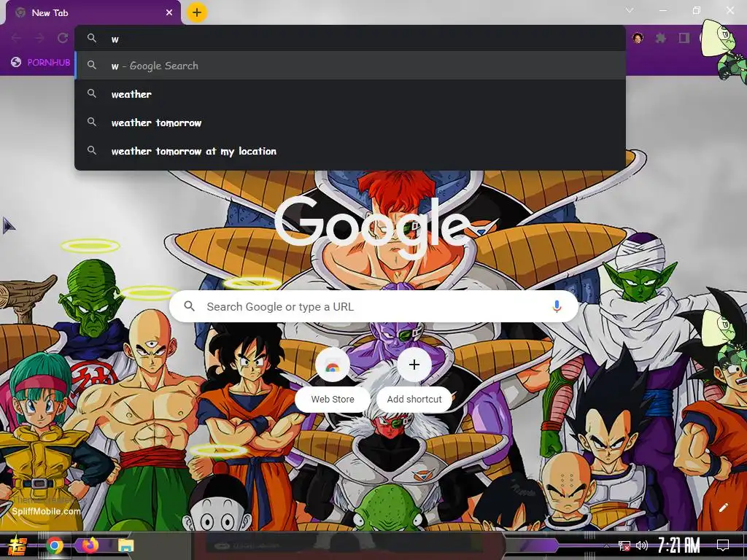Launch Firefox from the taskbar

[x=90, y=545]
